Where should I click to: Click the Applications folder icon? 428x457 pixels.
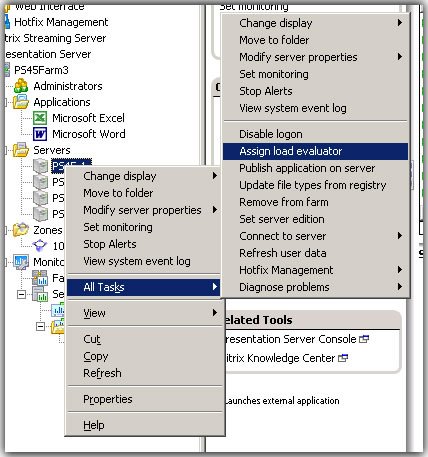21,102
